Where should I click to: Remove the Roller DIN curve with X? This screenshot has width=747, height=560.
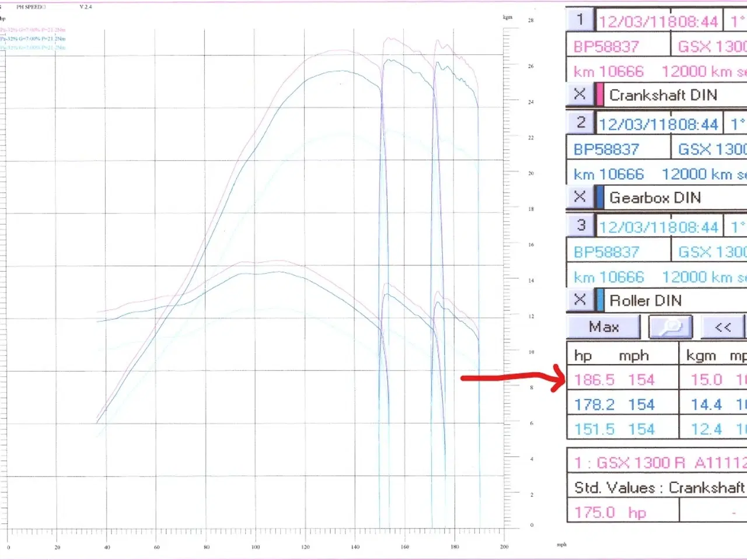580,300
